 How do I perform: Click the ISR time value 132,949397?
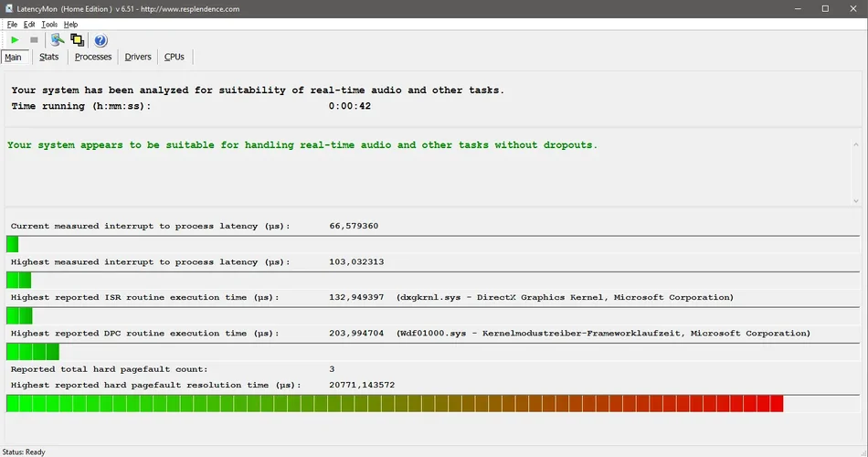356,297
